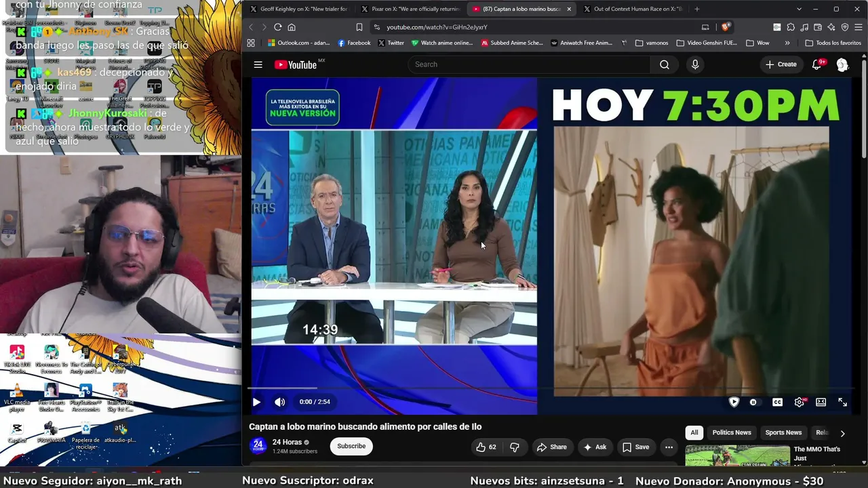Viewport: 868px width, 488px height.
Task: Switch to the Pixar on X tab
Action: pyautogui.click(x=410, y=9)
